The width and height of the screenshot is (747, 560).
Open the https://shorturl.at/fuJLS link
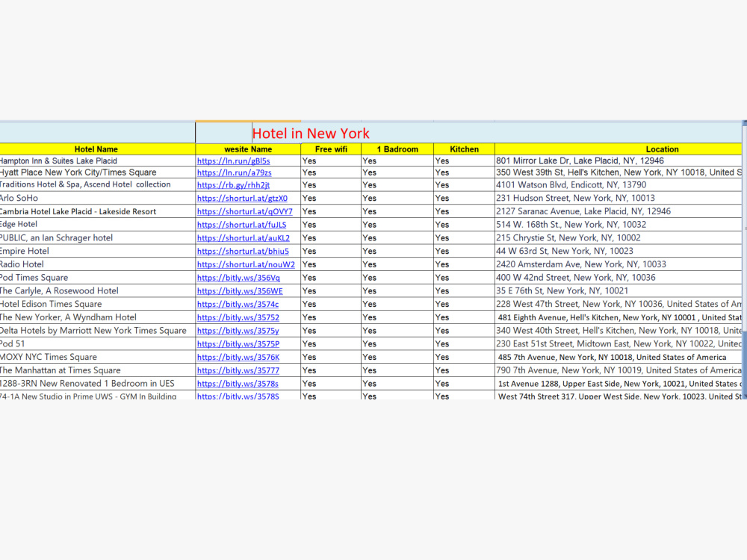tap(241, 224)
